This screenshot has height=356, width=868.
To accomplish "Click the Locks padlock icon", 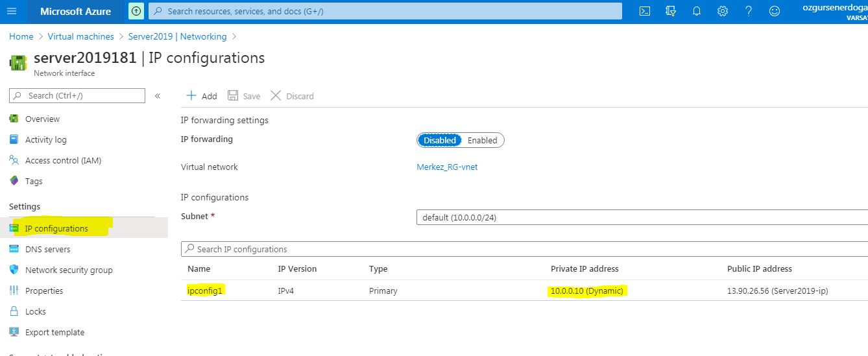I will pyautogui.click(x=14, y=311).
